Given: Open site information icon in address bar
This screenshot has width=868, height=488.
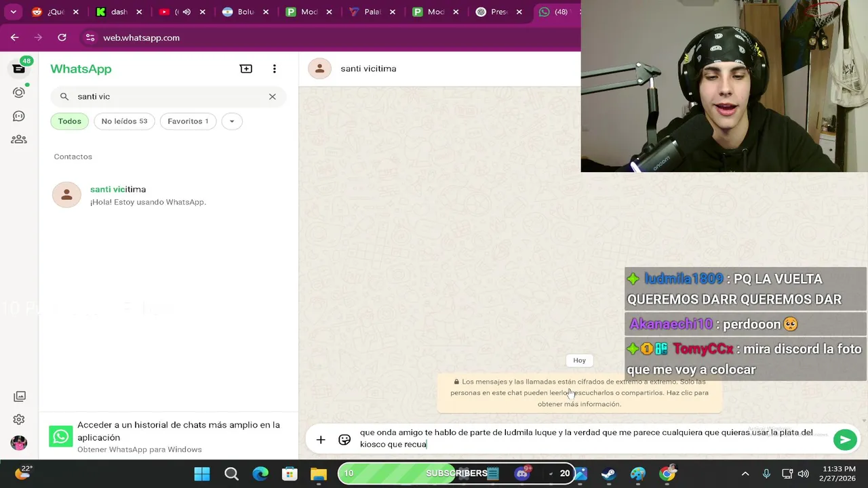Looking at the screenshot, I should tap(90, 37).
